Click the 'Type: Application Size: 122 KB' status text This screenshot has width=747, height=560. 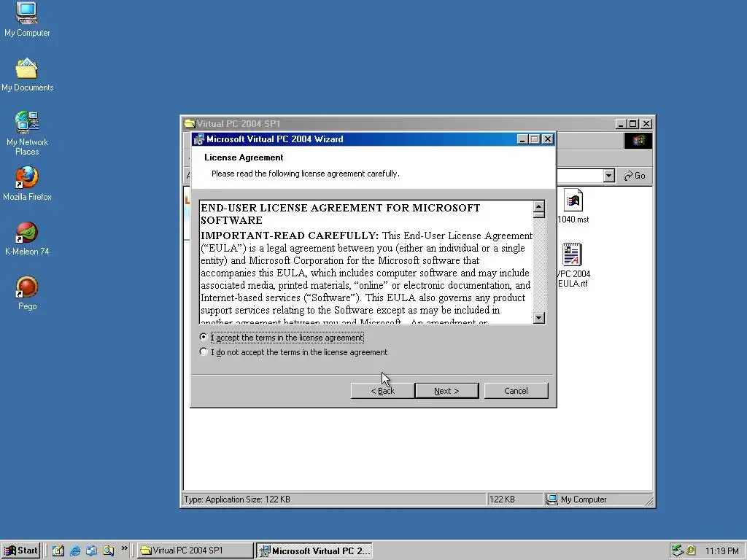pyautogui.click(x=237, y=499)
